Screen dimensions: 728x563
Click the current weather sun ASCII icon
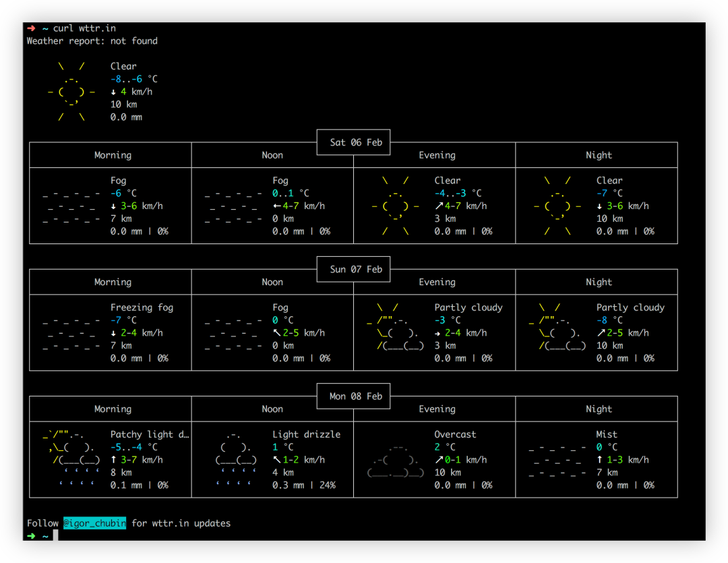click(x=71, y=92)
